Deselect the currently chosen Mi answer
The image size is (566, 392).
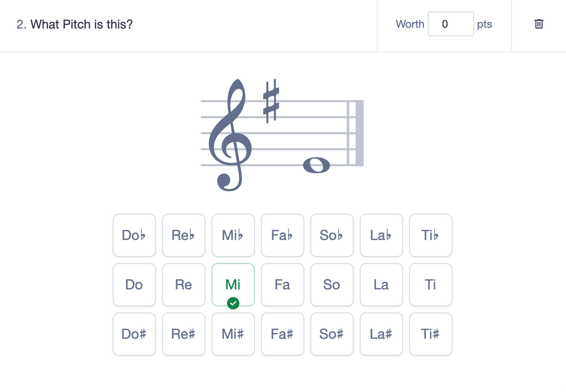[x=233, y=285]
